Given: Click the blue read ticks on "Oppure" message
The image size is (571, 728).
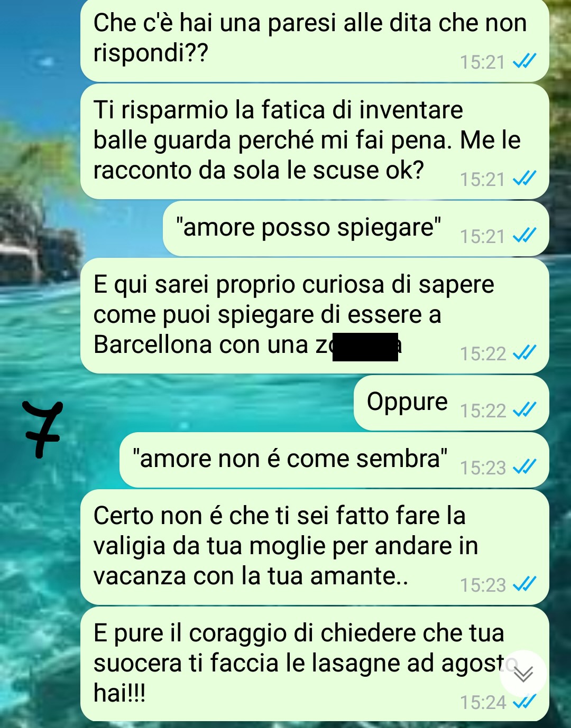Looking at the screenshot, I should [525, 409].
